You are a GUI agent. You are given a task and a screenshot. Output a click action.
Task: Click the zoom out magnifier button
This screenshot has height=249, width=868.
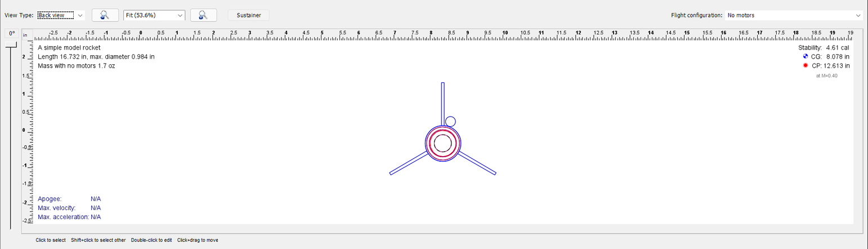tap(105, 15)
